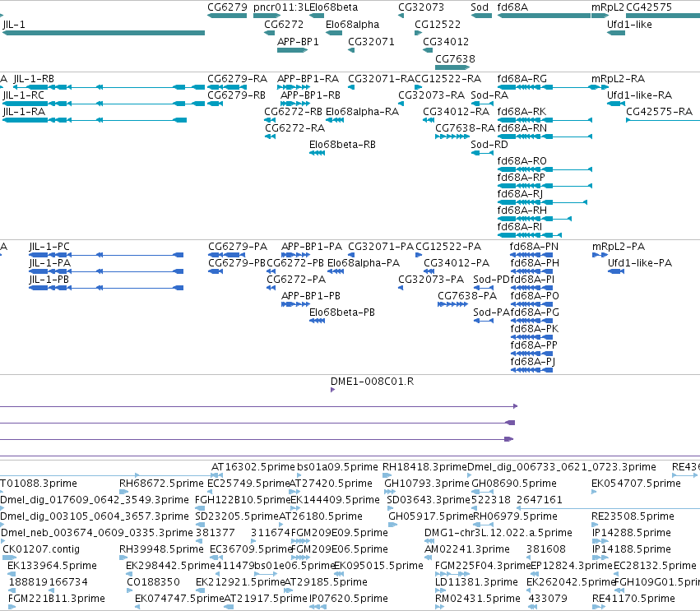This screenshot has width=700, height=611.
Task: Select the DMG1-chr3L.12.022.a.5prime EST label
Action: pyautogui.click(x=498, y=533)
